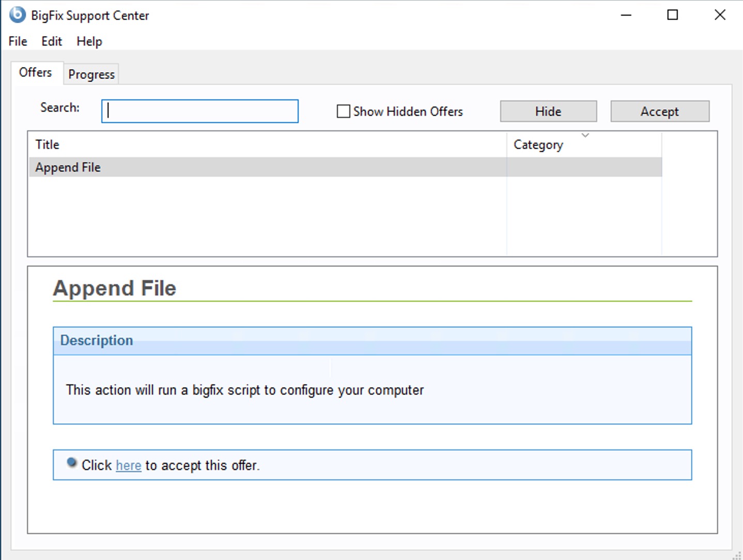The image size is (743, 560).
Task: Open the Help menu
Action: [x=89, y=41]
